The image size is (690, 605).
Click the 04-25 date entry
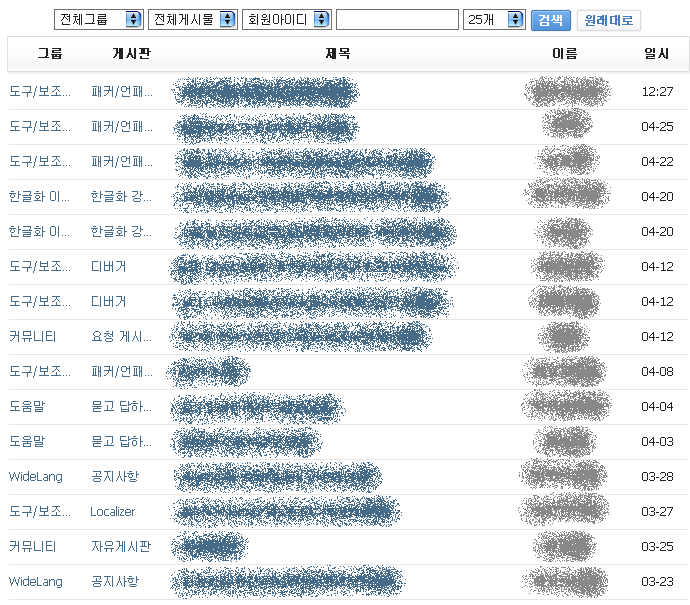[657, 127]
